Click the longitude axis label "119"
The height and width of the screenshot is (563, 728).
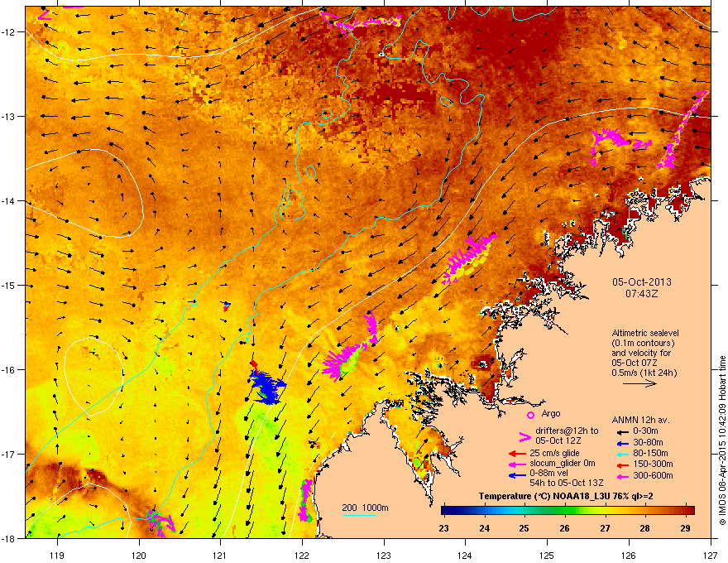57,555
